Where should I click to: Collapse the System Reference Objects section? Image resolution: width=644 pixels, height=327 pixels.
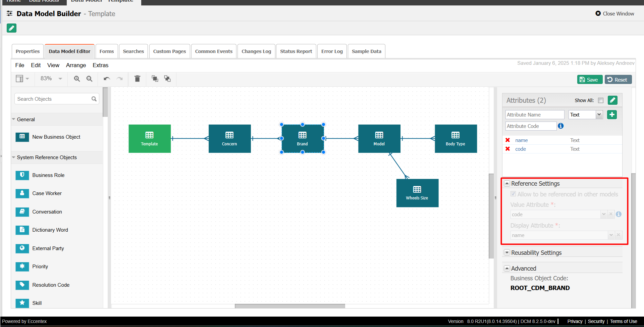pyautogui.click(x=13, y=157)
